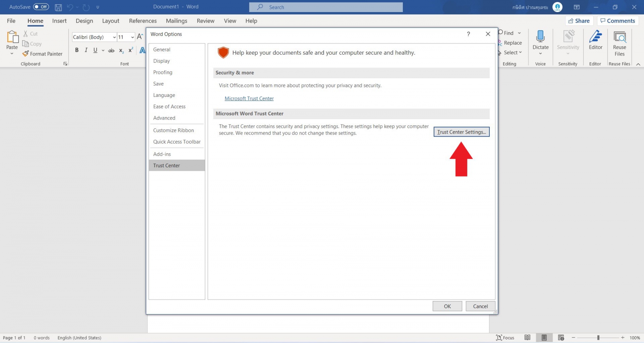This screenshot has width=644, height=343.
Task: Switch to the Layout tab
Action: click(111, 21)
